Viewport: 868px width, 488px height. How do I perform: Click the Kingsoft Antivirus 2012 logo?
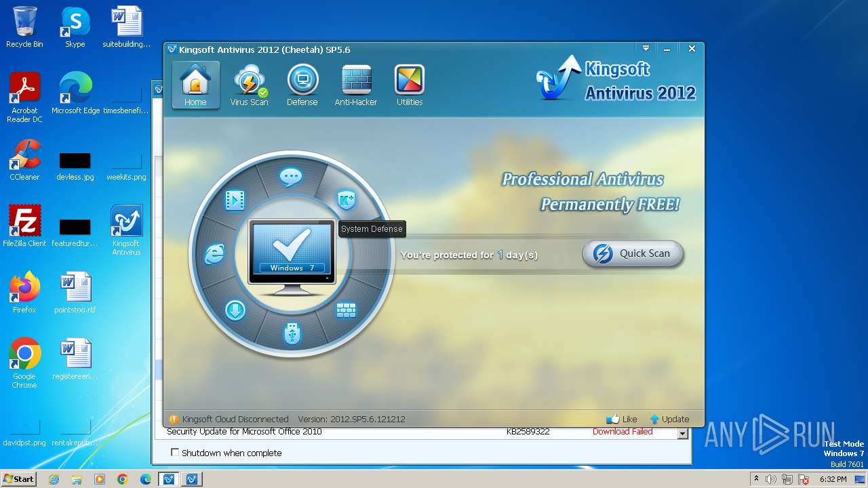[x=616, y=79]
